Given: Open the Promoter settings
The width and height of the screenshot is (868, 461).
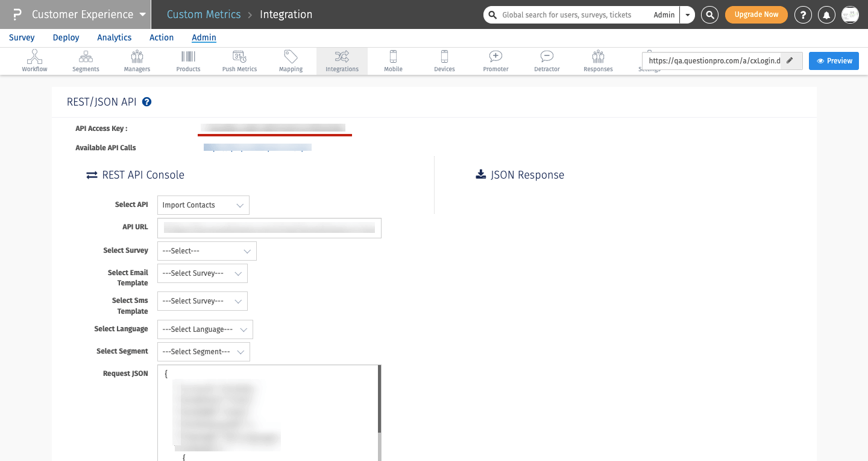Looking at the screenshot, I should (x=495, y=60).
